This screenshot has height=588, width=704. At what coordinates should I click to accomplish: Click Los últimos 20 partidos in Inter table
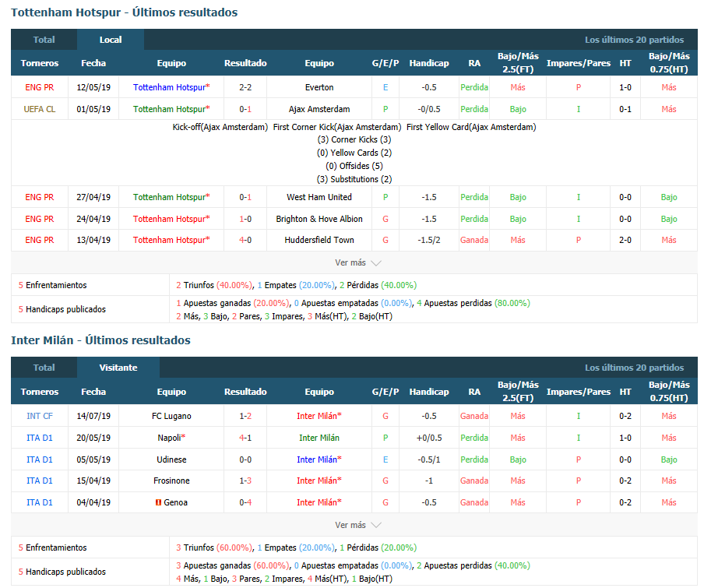click(634, 368)
